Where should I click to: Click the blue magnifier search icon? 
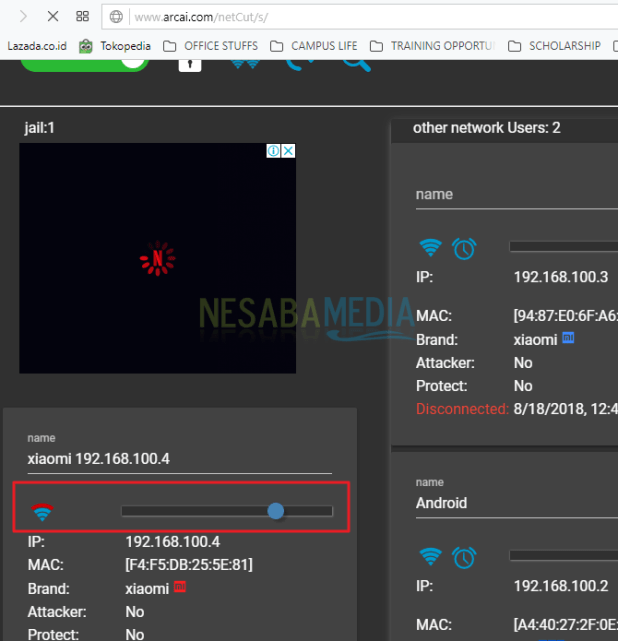(356, 65)
